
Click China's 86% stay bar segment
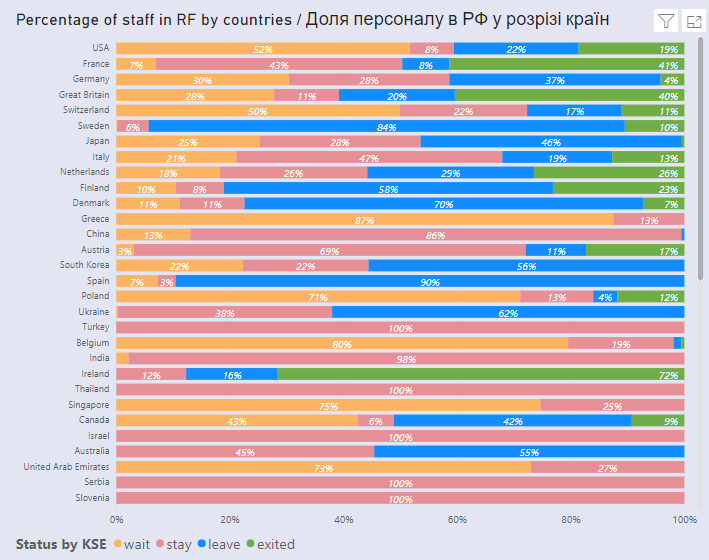tap(435, 234)
